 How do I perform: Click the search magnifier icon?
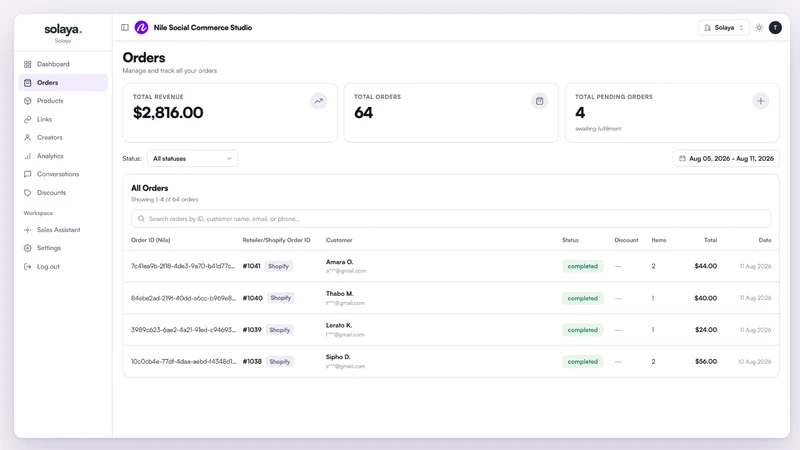141,219
